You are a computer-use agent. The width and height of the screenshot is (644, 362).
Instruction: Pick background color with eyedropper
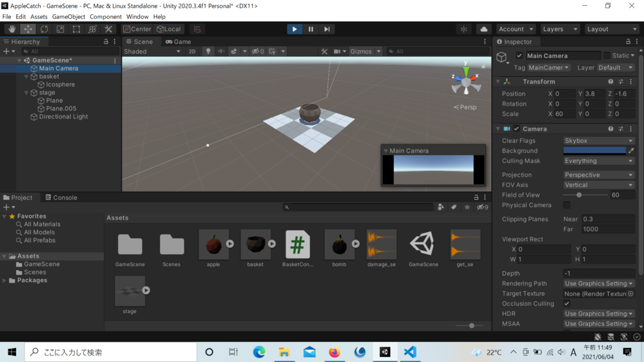pos(631,151)
